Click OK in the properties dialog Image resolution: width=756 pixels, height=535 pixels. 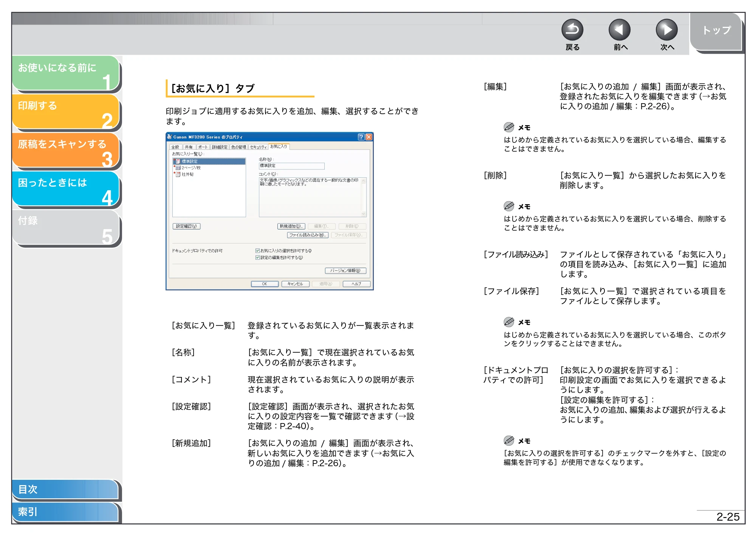point(265,284)
